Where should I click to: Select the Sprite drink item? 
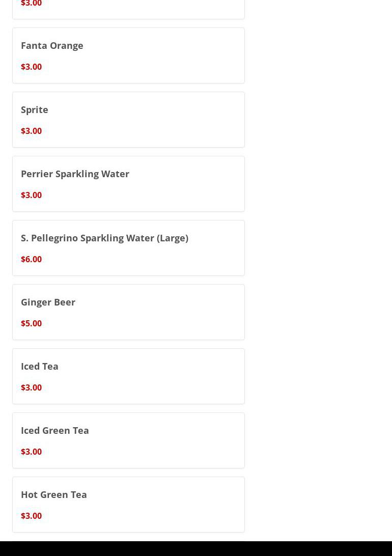35,109
